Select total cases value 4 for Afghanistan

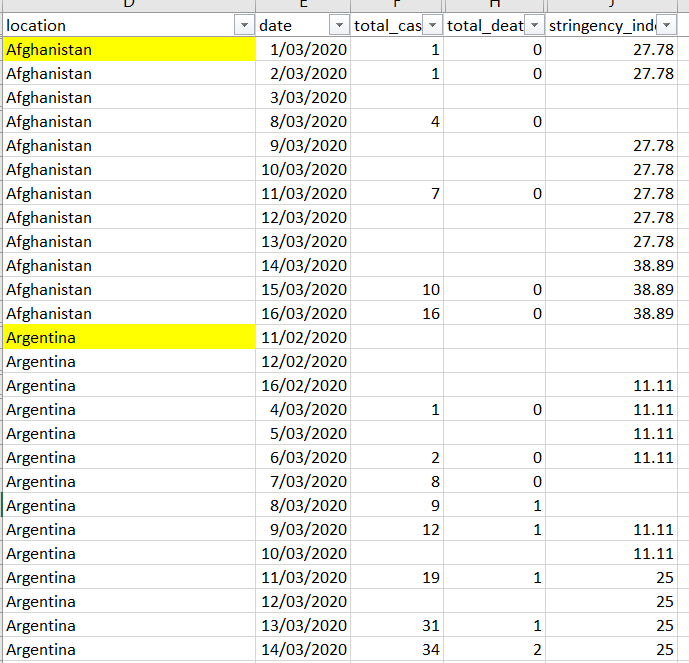(397, 121)
